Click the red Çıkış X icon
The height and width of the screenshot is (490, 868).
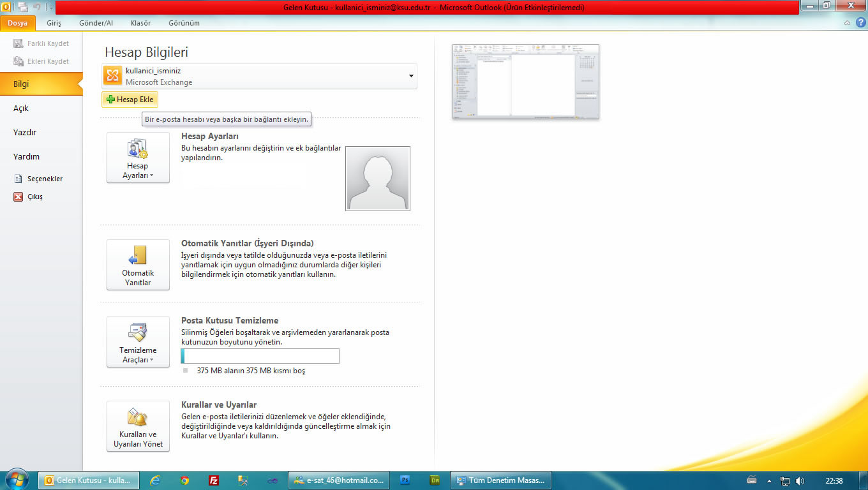point(19,197)
